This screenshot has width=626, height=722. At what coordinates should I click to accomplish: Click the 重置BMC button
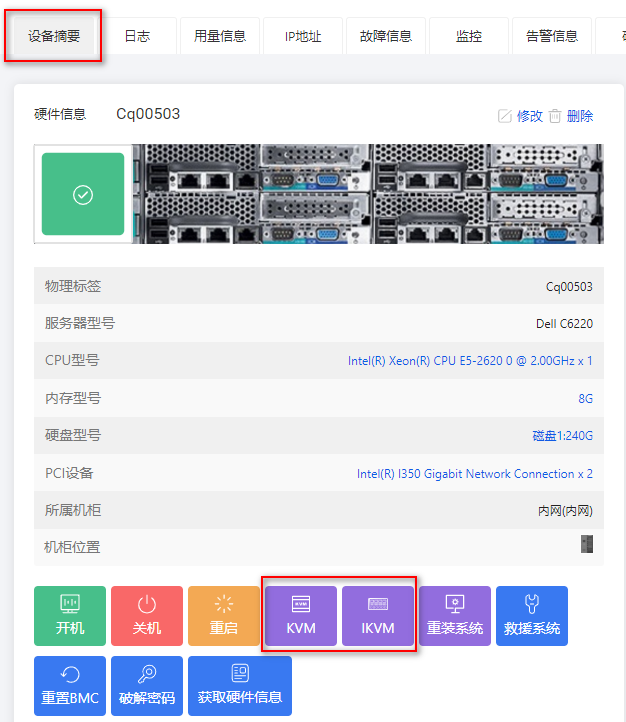(70, 686)
